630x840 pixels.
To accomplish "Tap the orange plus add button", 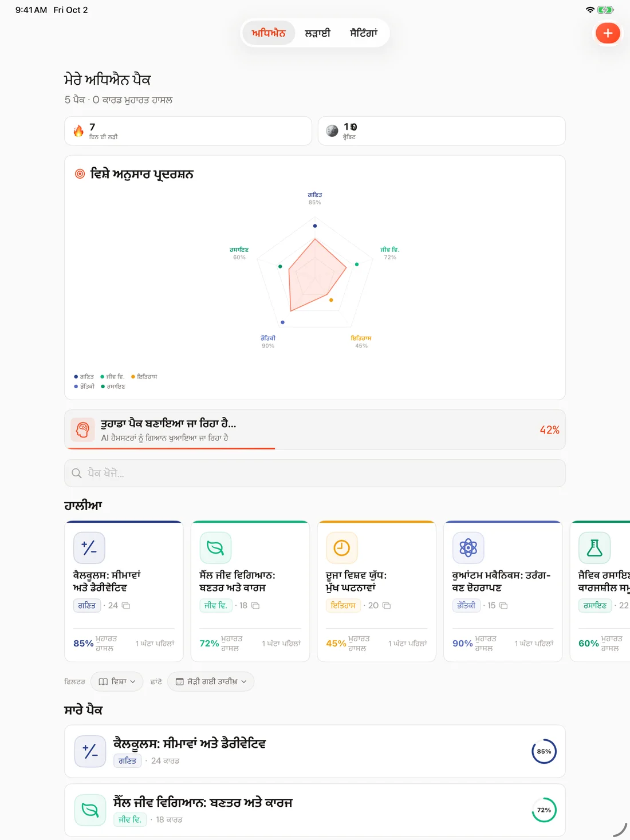I will coord(608,33).
